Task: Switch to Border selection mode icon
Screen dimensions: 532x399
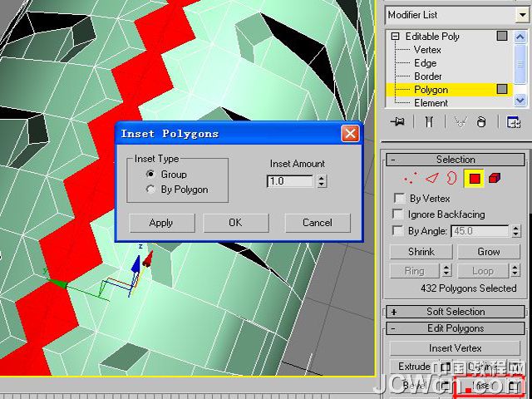Action: [x=451, y=178]
